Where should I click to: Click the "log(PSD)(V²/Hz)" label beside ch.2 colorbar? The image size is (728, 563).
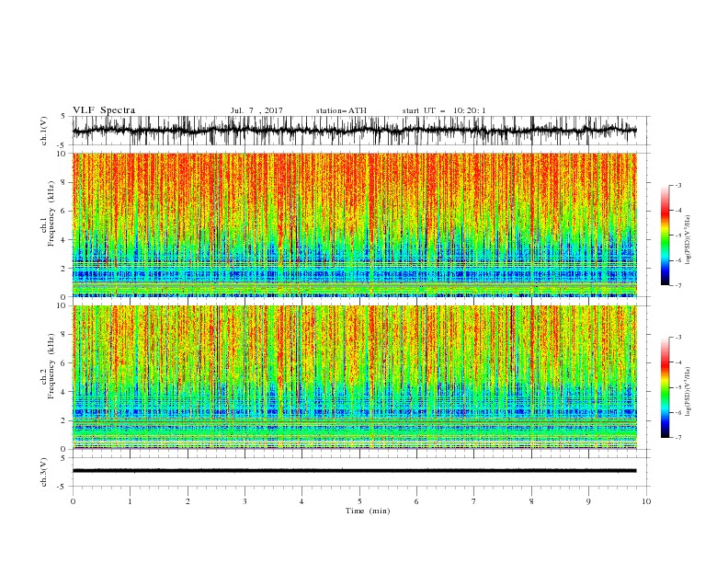(688, 392)
